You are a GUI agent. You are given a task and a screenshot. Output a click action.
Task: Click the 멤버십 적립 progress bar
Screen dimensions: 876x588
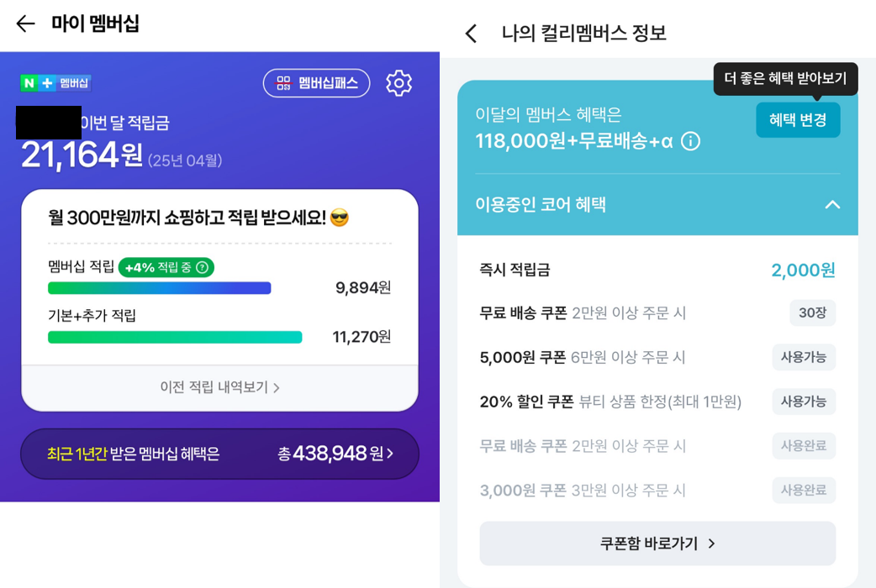[159, 288]
